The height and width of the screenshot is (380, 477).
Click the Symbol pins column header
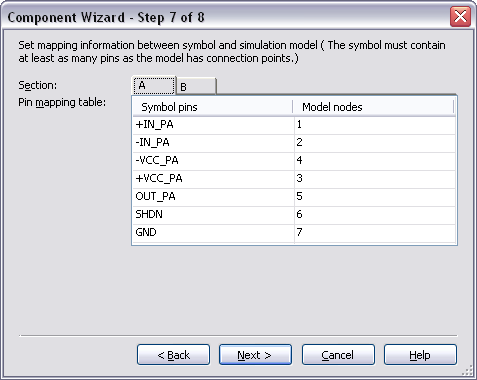[x=213, y=107]
